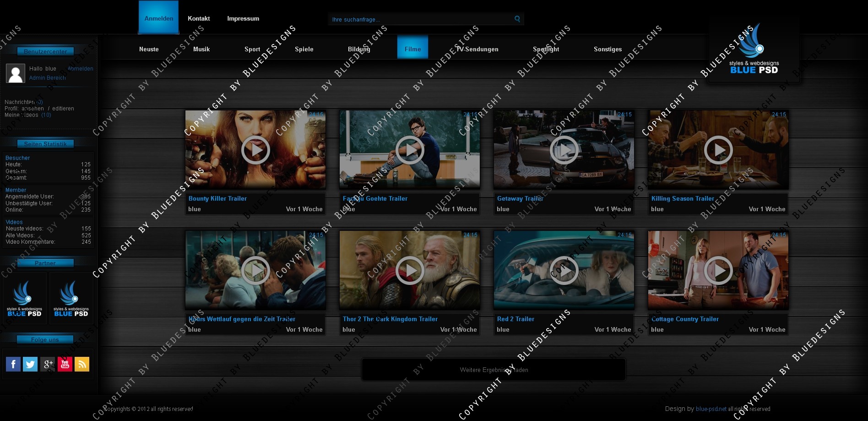Image resolution: width=868 pixels, height=421 pixels.
Task: Click the Benutzercenter panel header
Action: click(45, 51)
